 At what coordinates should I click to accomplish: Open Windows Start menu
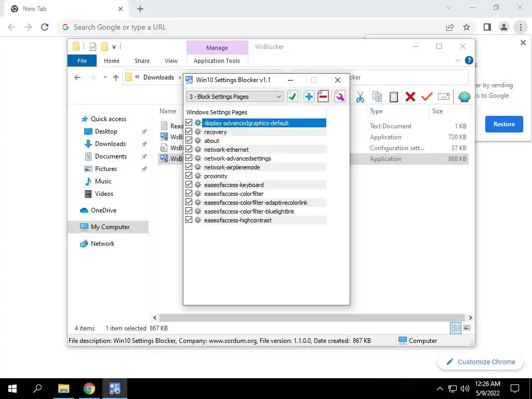(x=12, y=389)
